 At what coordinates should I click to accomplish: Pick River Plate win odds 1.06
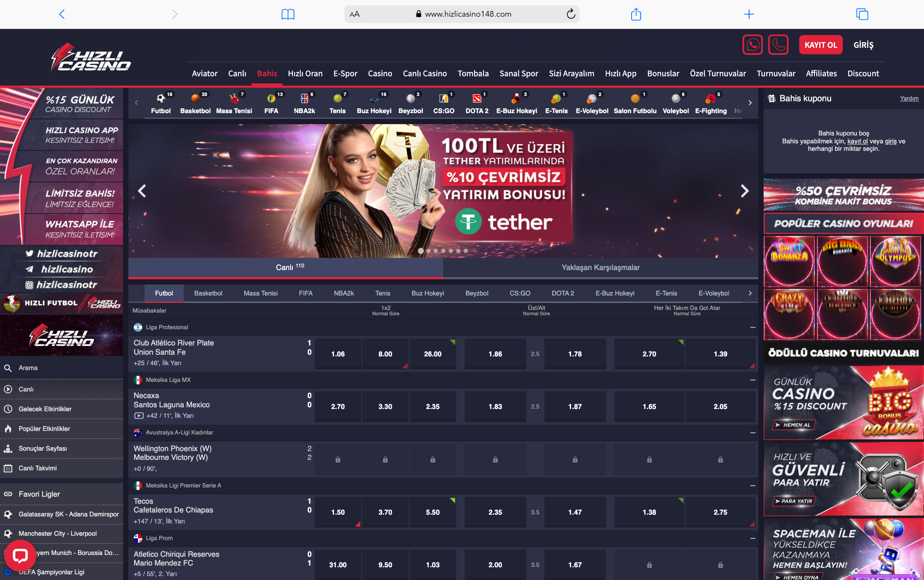(x=338, y=354)
